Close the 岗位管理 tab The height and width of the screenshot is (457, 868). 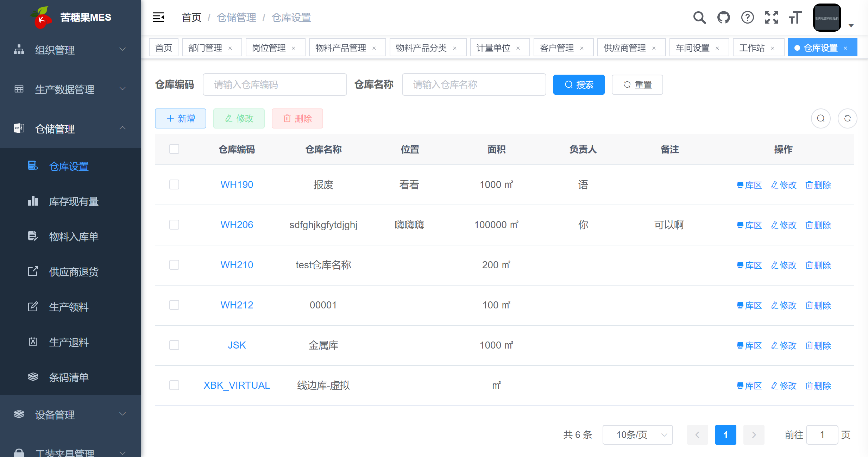click(x=294, y=48)
